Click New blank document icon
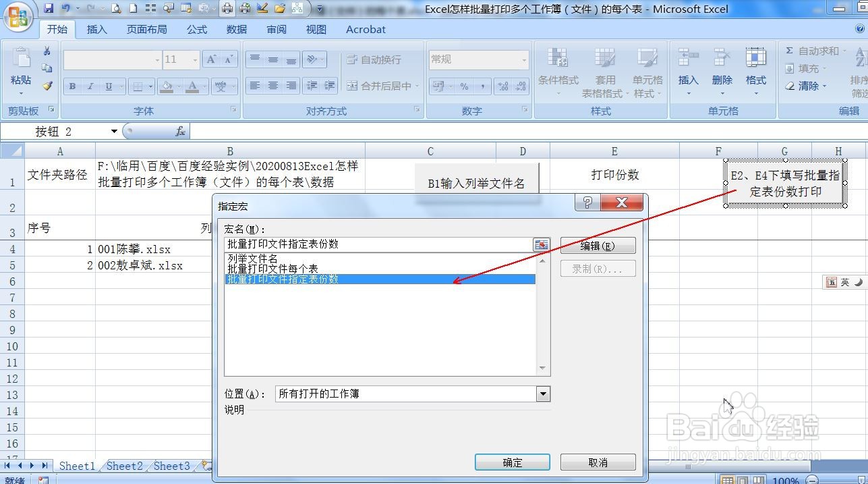 134,9
